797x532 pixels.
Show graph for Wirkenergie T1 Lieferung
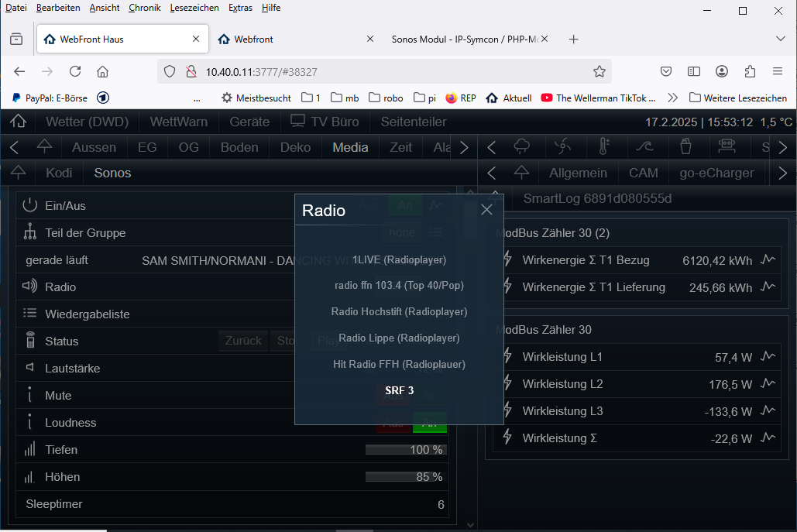click(x=768, y=287)
